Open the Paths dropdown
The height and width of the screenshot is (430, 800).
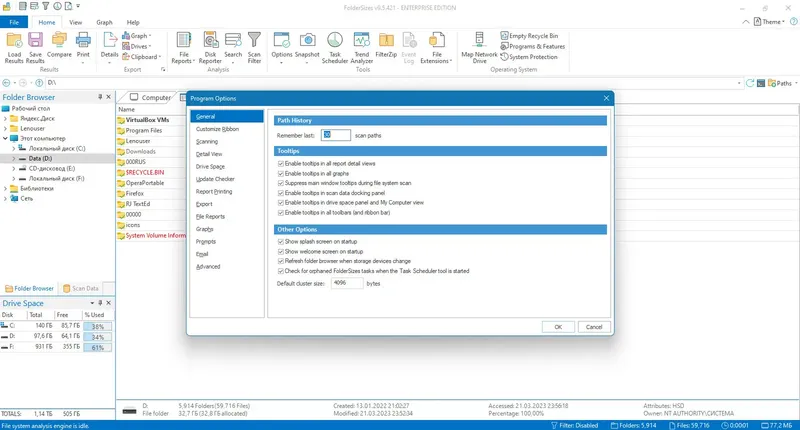tap(783, 83)
